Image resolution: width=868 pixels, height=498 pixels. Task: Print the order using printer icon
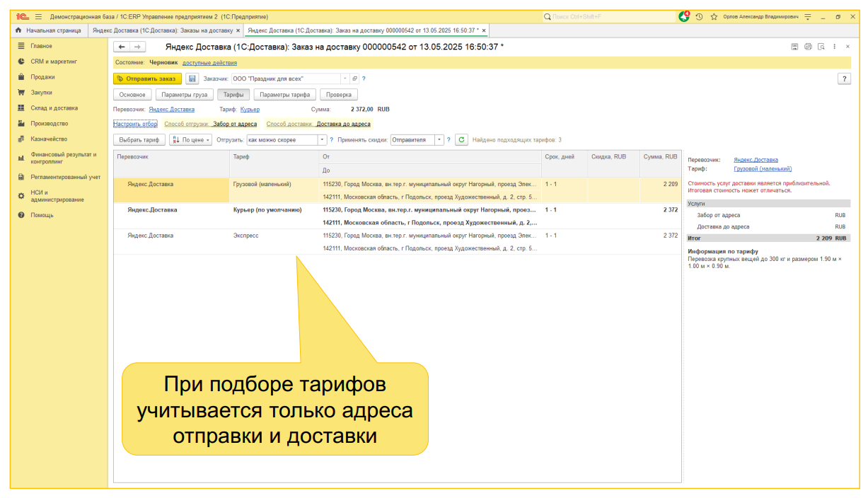click(x=808, y=45)
